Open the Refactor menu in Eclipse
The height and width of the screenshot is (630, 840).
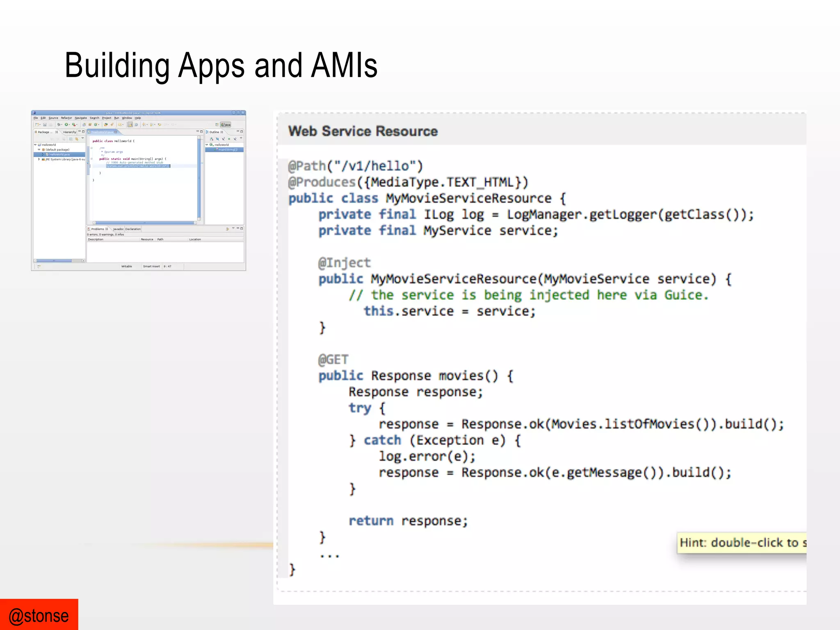tap(66, 118)
